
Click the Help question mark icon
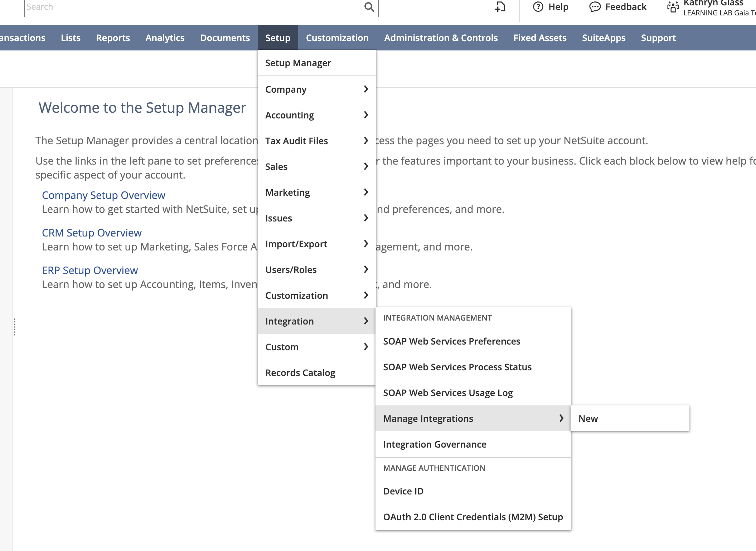[x=538, y=7]
